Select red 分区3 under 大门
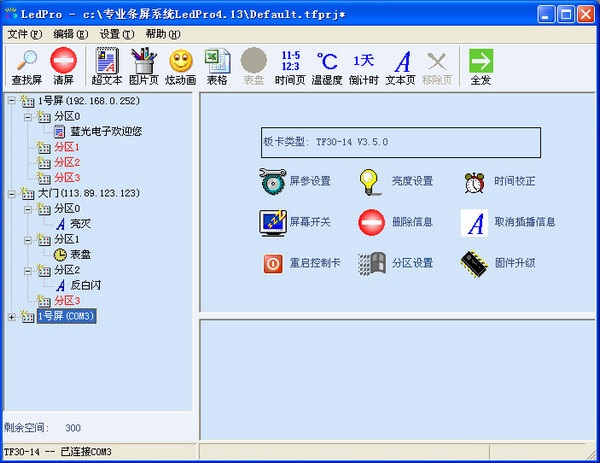The image size is (600, 463). 67,300
